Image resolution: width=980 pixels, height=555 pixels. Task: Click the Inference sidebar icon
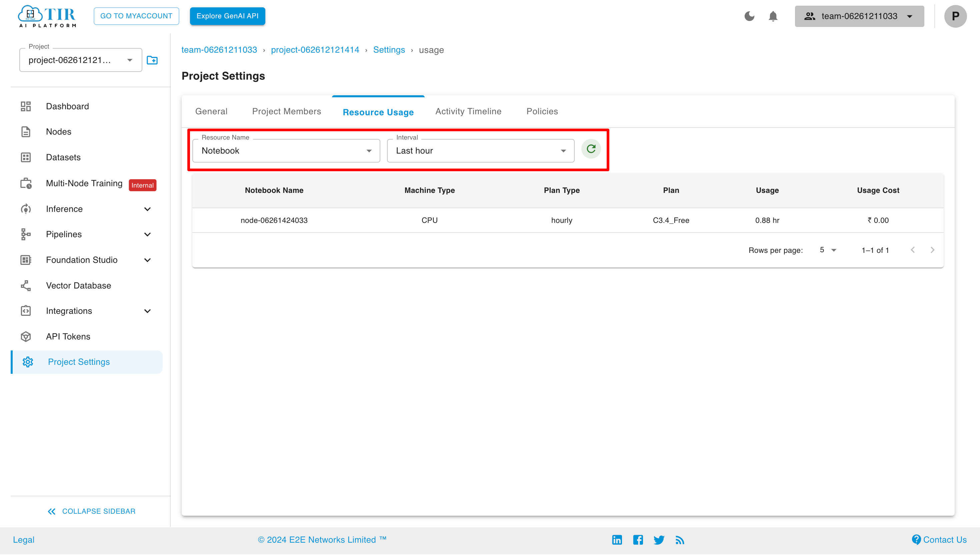pyautogui.click(x=26, y=209)
